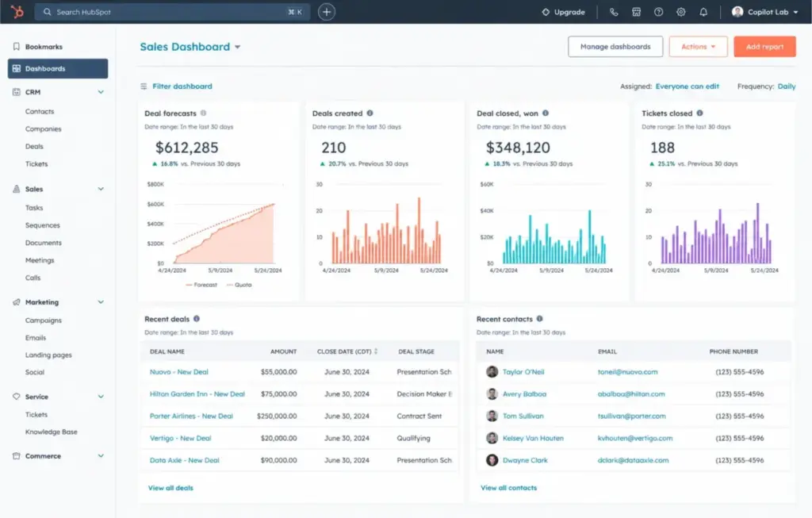The width and height of the screenshot is (812, 518).
Task: Click Add report button
Action: pos(765,47)
